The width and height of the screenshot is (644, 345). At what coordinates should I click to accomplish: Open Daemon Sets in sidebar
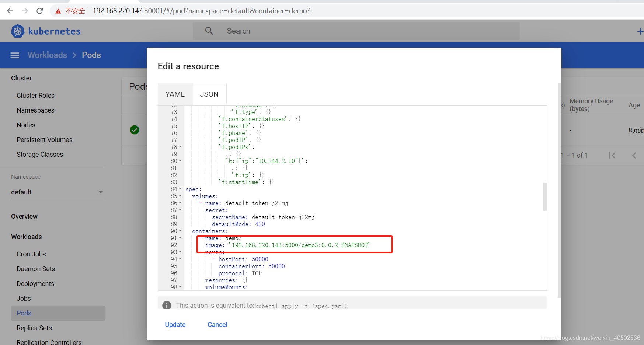[x=36, y=269]
